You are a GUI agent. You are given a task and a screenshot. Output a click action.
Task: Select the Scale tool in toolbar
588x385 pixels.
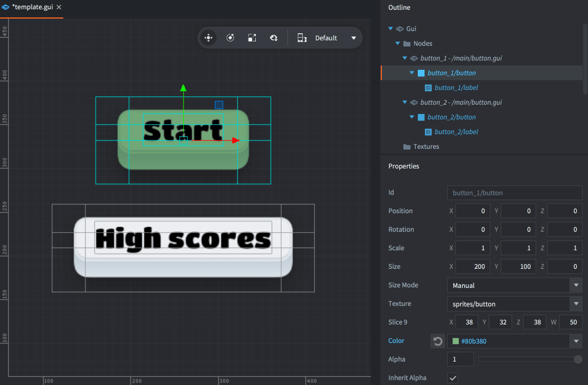pyautogui.click(x=252, y=38)
